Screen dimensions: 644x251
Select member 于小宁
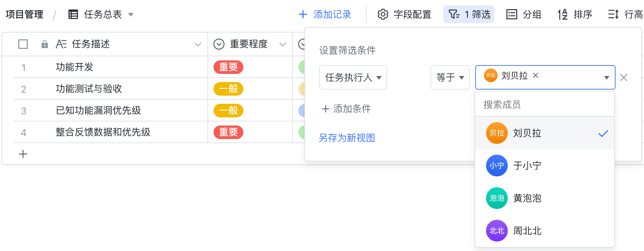[545, 166]
